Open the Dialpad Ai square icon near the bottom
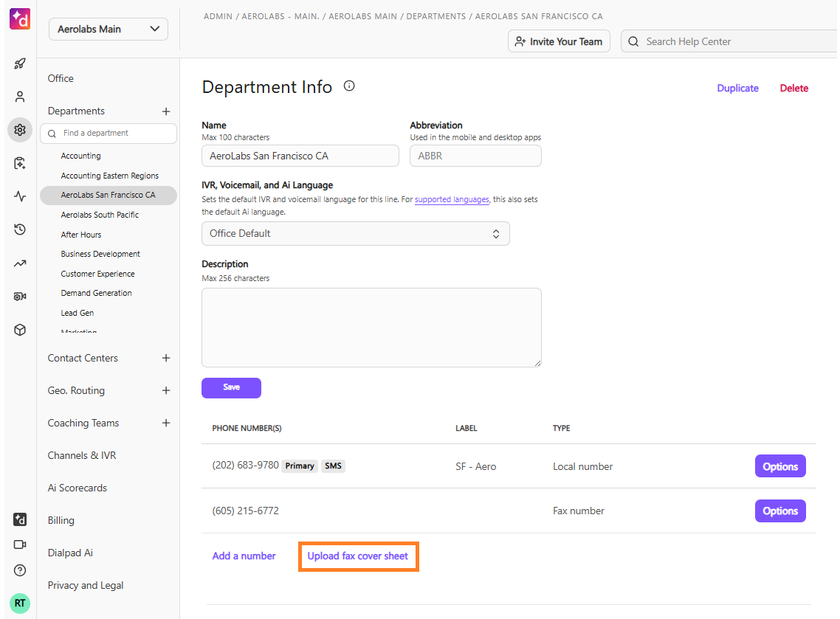The height and width of the screenshot is (619, 840). click(20, 519)
